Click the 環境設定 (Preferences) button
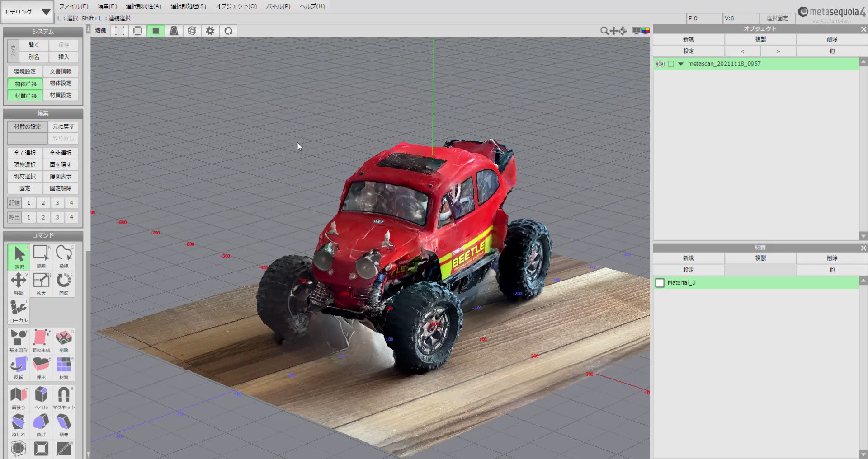 25,71
